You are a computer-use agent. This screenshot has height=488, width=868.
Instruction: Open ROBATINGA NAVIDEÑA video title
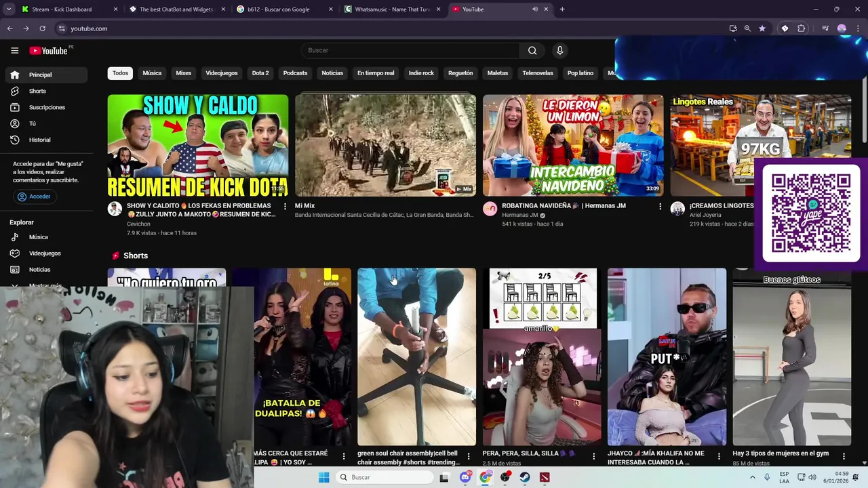click(564, 205)
